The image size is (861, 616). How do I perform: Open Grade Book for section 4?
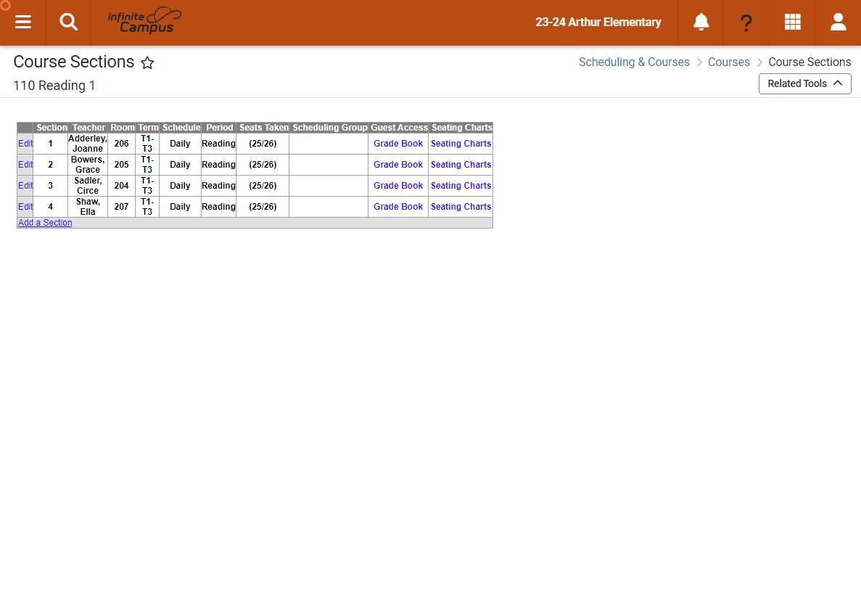[x=398, y=207]
